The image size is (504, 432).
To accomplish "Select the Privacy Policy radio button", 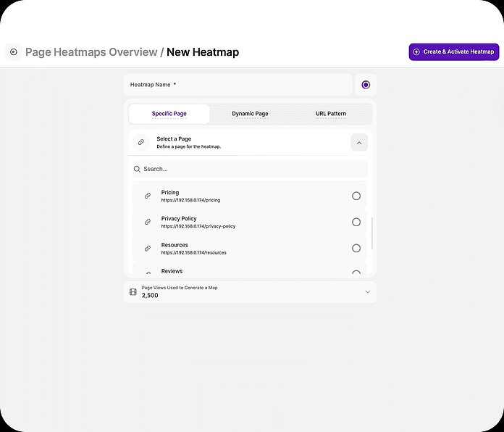I will click(x=356, y=222).
